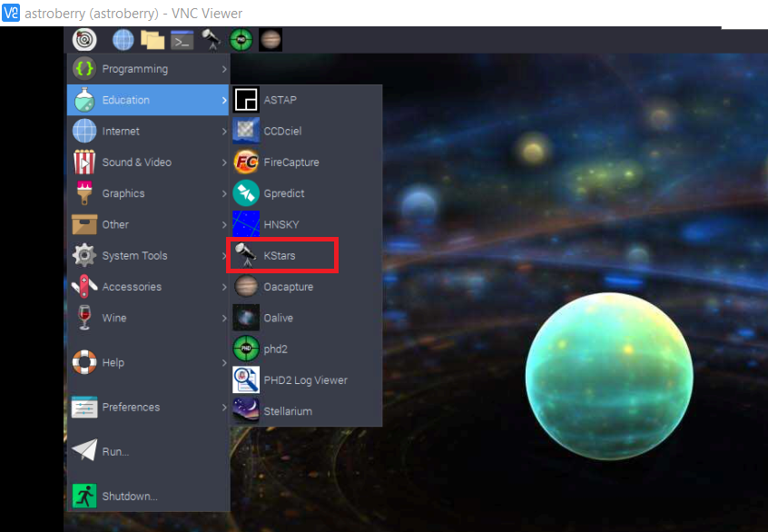Click the HNSKY blue star map icon
Image resolution: width=768 pixels, height=532 pixels.
pyautogui.click(x=246, y=224)
